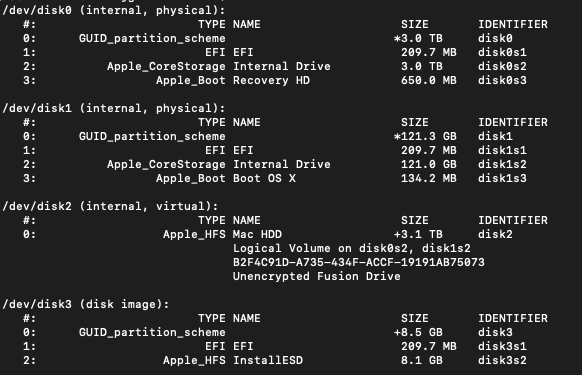Select the "121.0 GB" size value
The image size is (582, 375).
429,164
